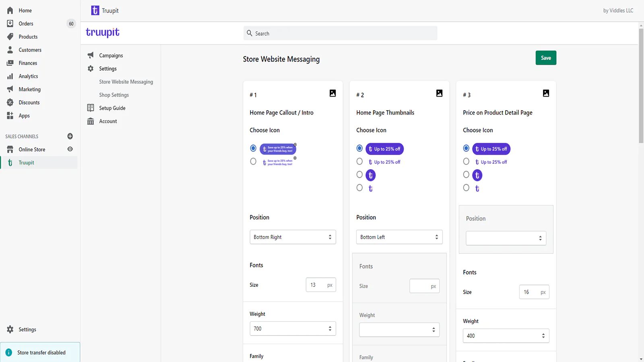Go to Orders page

click(x=26, y=24)
